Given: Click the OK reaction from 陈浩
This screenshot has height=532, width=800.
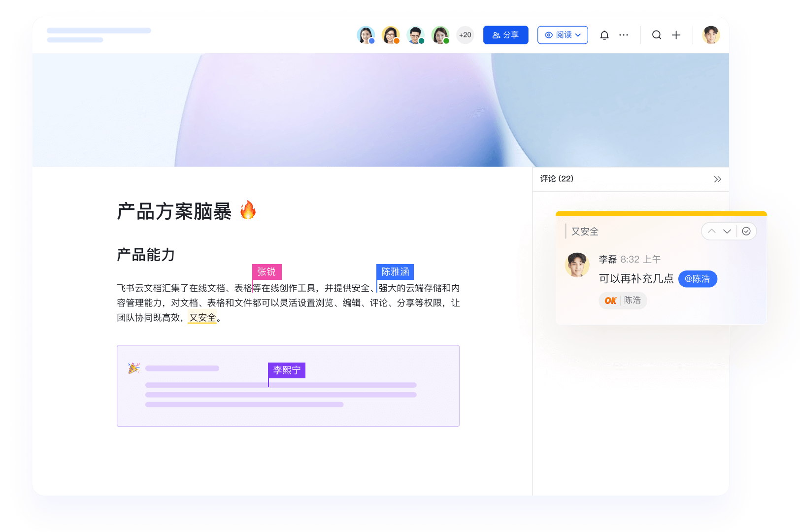Looking at the screenshot, I should click(x=623, y=300).
